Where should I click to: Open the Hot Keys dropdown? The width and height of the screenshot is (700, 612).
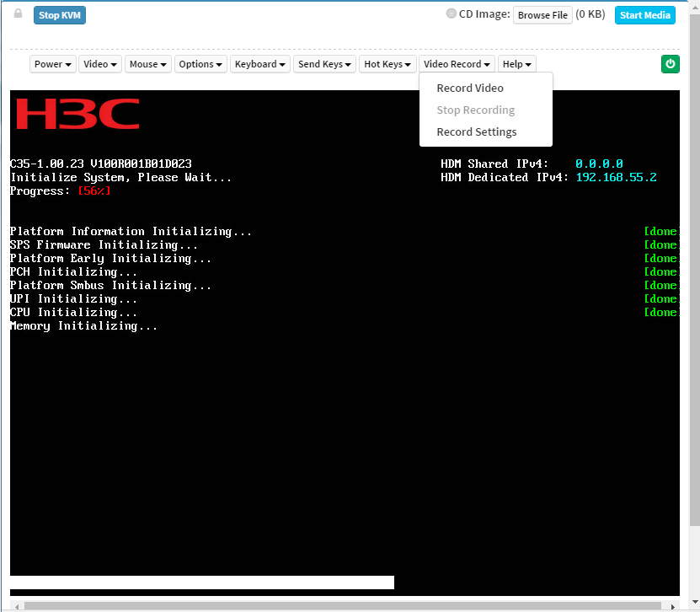(387, 64)
